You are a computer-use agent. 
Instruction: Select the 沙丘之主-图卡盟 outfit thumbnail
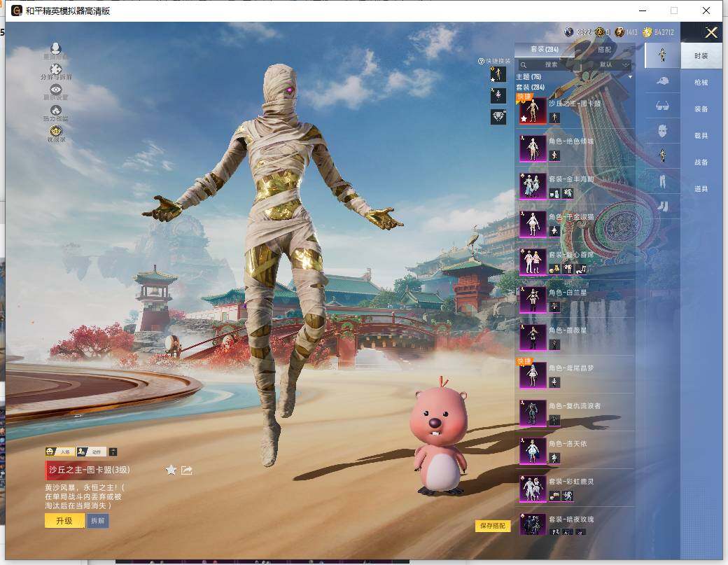[x=533, y=111]
